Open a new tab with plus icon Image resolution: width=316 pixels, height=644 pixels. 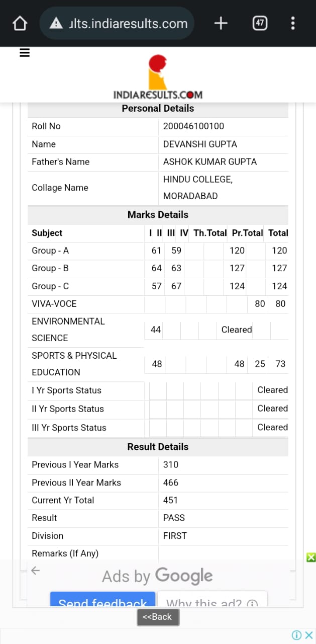221,23
